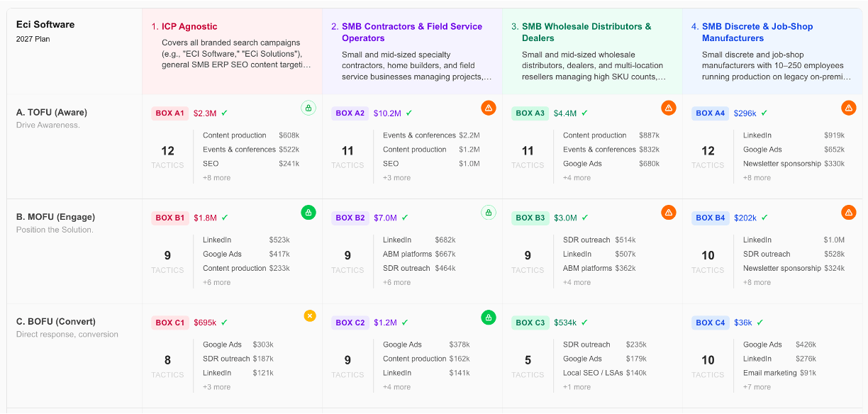Click the BOX A4 badge
This screenshot has width=868, height=414.
tap(711, 113)
